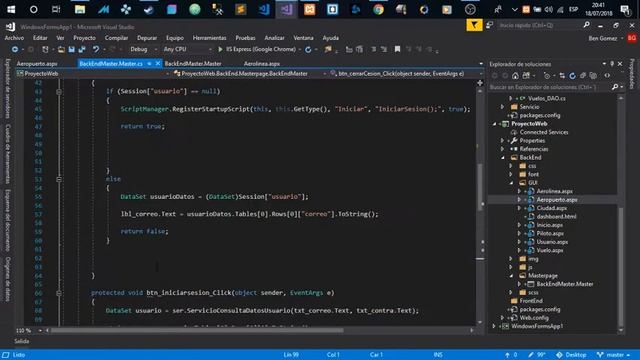
Task: Collapse the Masterpage folder
Action: (x=511, y=276)
